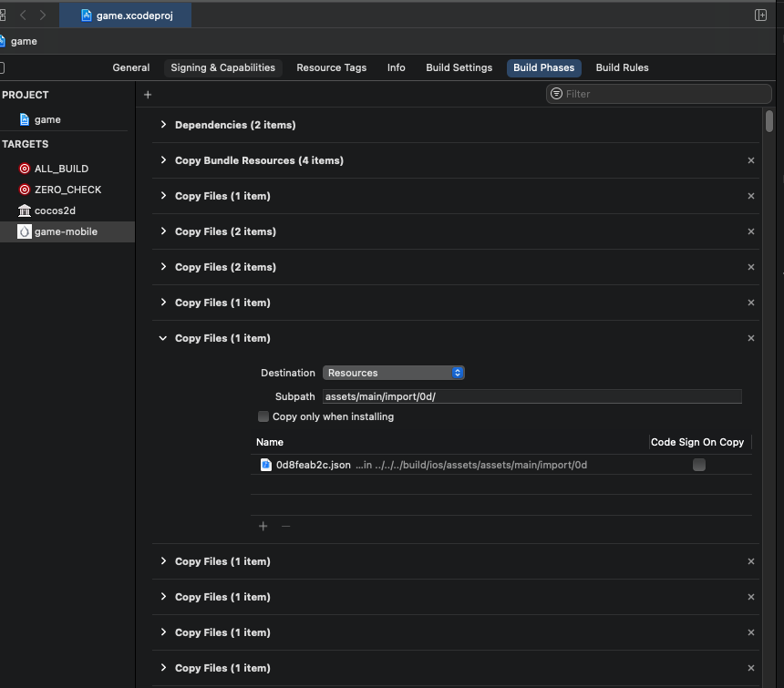Click the plus icon to add build phase
Image resolution: width=784 pixels, height=688 pixels.
pos(148,95)
